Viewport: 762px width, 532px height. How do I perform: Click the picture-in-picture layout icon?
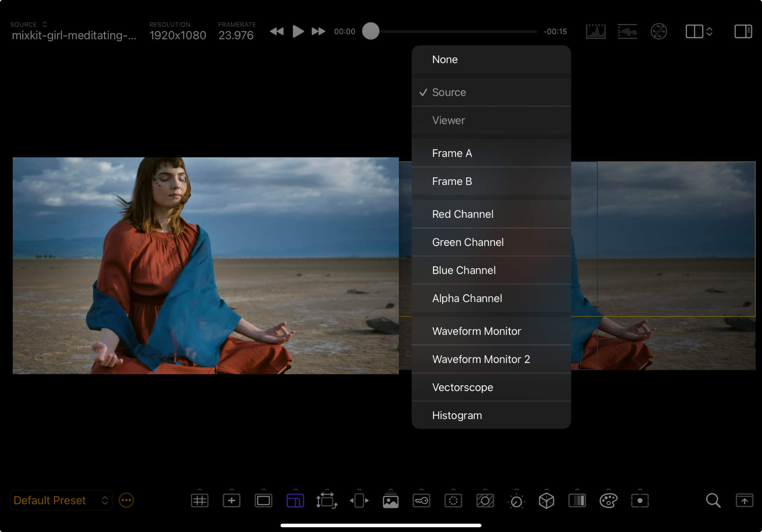click(295, 501)
